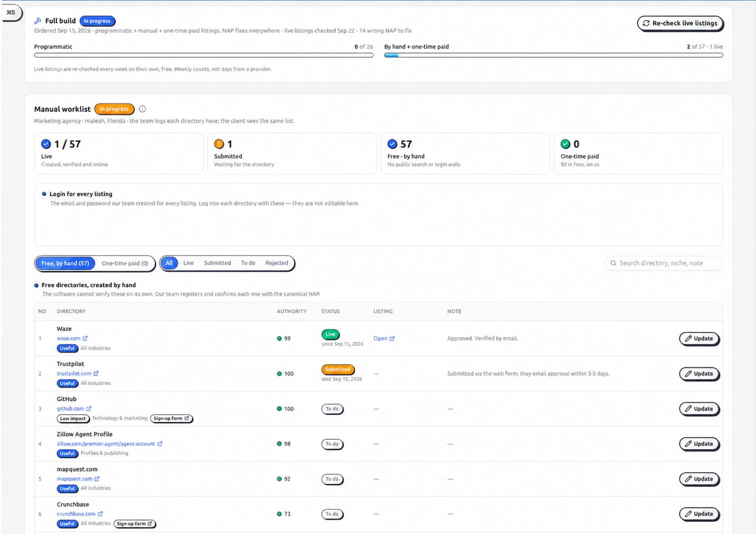The image size is (756, 534).
Task: Select the Free, by hand (57) toggle
Action: pyautogui.click(x=65, y=263)
